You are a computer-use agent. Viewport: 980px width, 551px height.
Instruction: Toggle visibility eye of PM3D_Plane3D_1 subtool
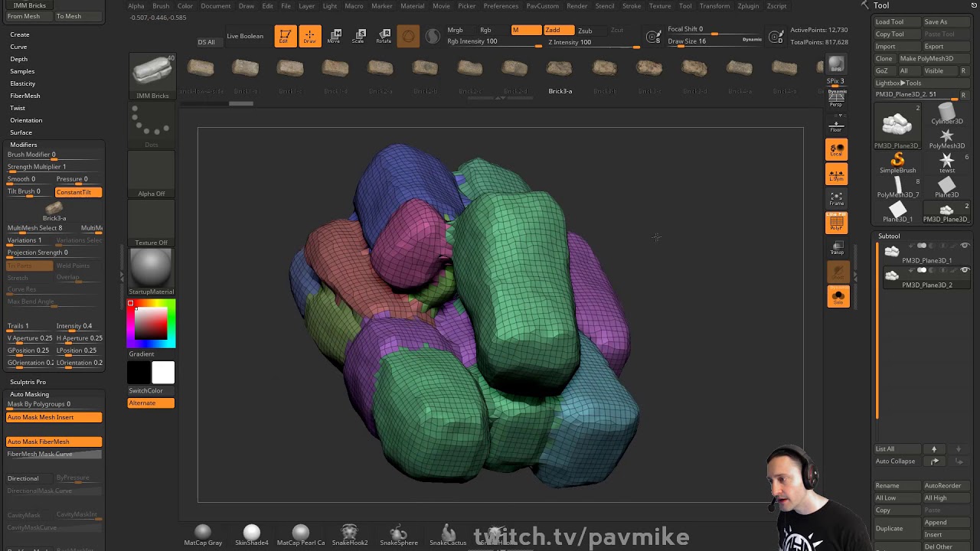coord(965,246)
